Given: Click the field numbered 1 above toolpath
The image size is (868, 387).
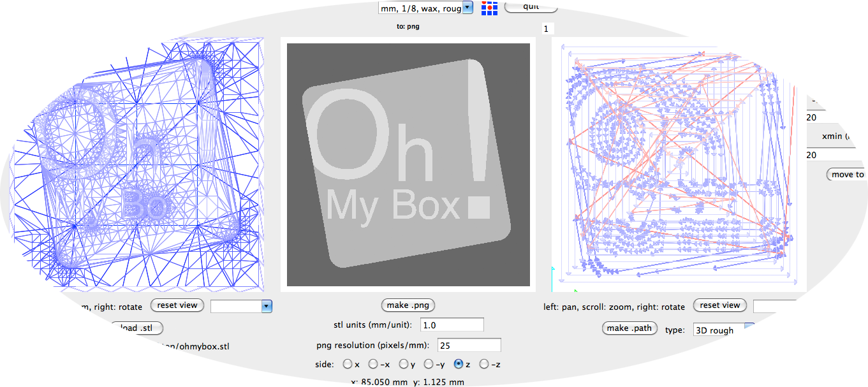Looking at the screenshot, I should 548,29.
